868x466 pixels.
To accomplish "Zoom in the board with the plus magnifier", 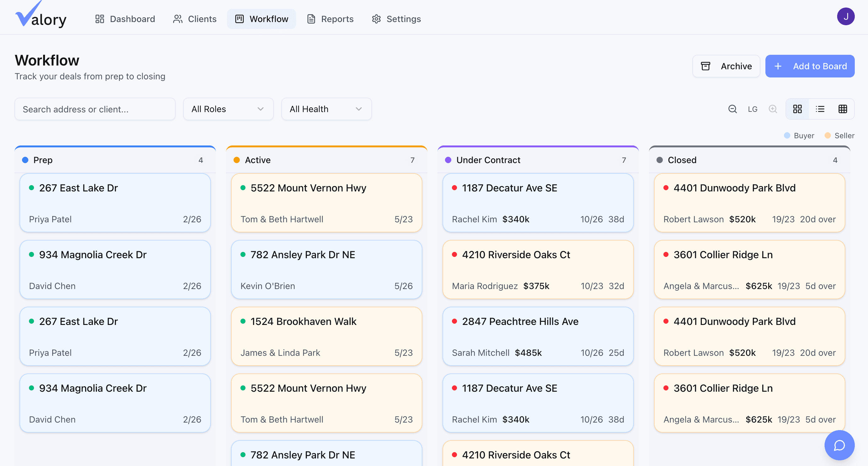I will tap(773, 109).
